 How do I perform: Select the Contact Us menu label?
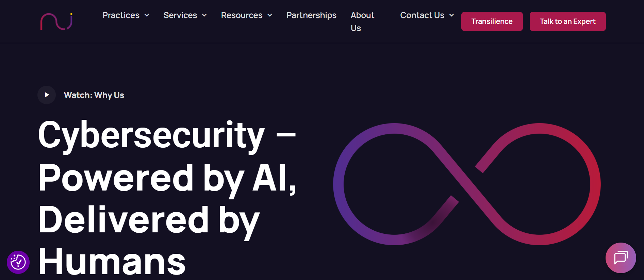tap(422, 15)
